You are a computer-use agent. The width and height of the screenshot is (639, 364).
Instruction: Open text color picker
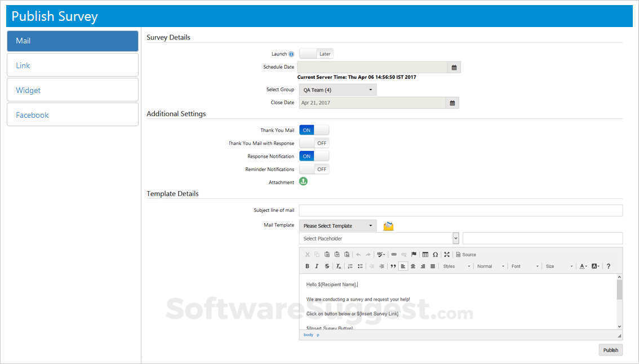tap(583, 266)
